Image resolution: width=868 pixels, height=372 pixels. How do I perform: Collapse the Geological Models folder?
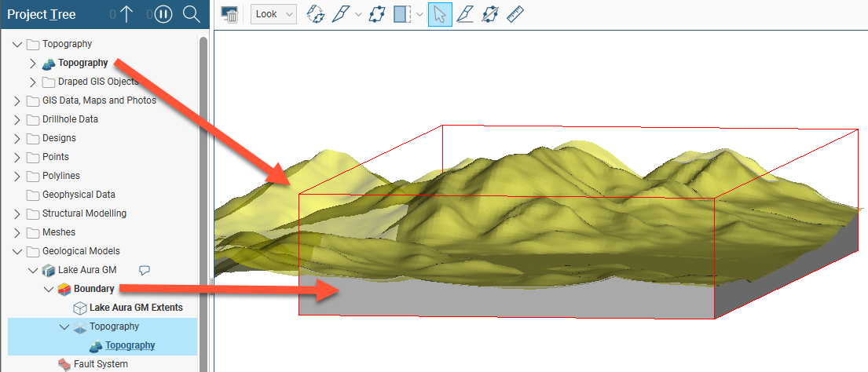(17, 251)
